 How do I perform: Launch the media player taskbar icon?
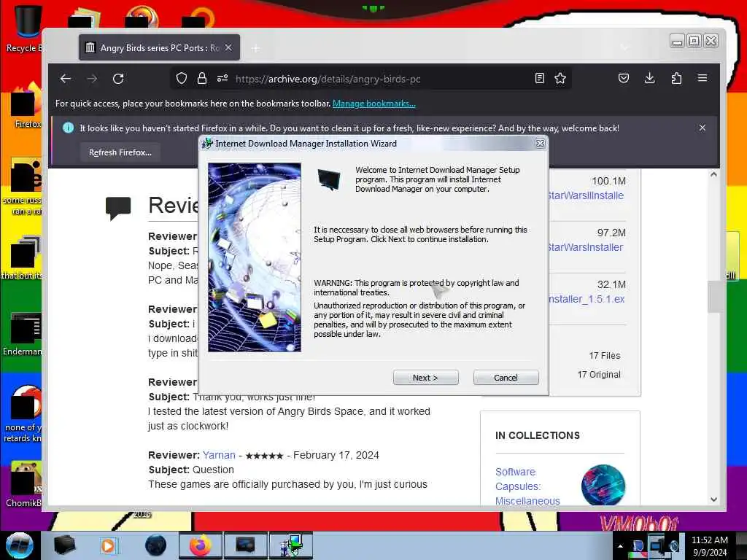(109, 545)
